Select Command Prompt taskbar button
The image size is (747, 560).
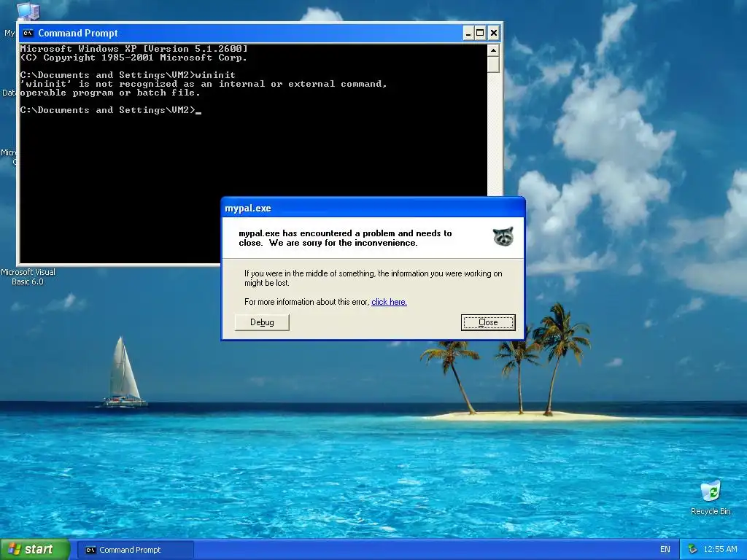[x=135, y=550]
